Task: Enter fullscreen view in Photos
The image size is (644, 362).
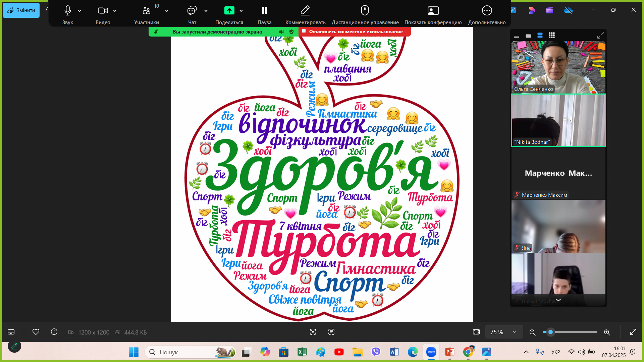Action: point(633,332)
